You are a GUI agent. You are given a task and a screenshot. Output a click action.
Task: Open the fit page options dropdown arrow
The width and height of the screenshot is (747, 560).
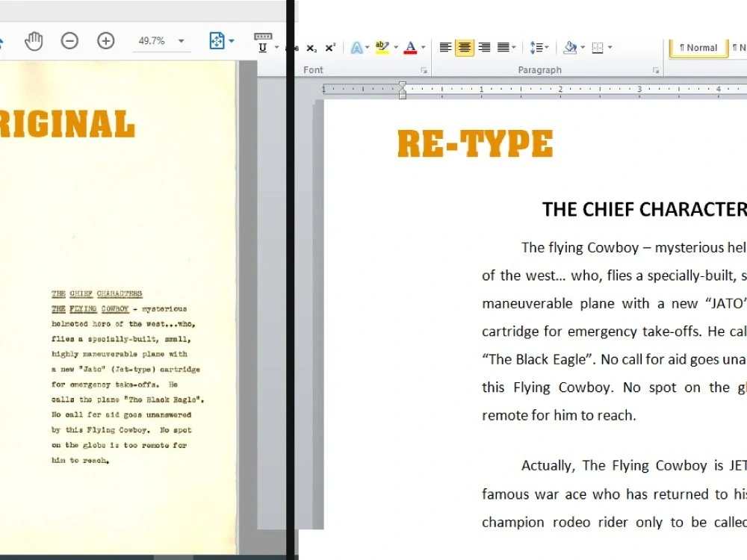tap(232, 41)
